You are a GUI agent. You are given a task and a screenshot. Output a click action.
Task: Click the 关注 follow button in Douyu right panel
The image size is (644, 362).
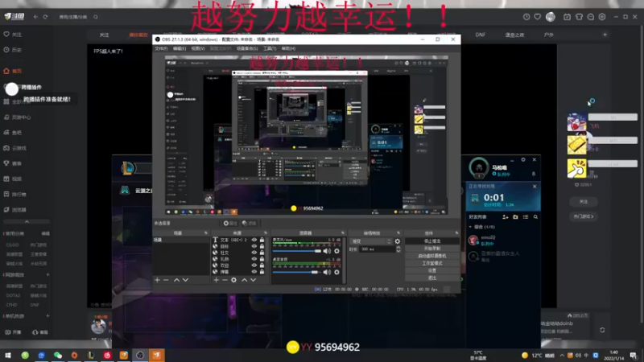[583, 202]
